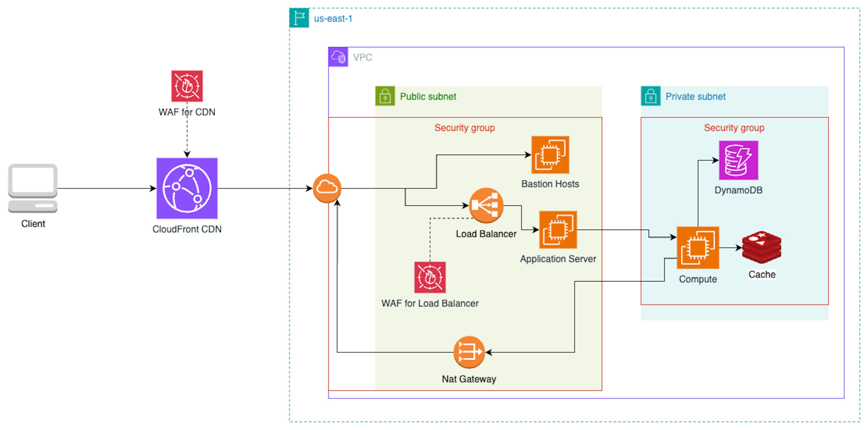Select the 'Compute' label
Image resolution: width=868 pixels, height=430 pixels.
pos(698,279)
